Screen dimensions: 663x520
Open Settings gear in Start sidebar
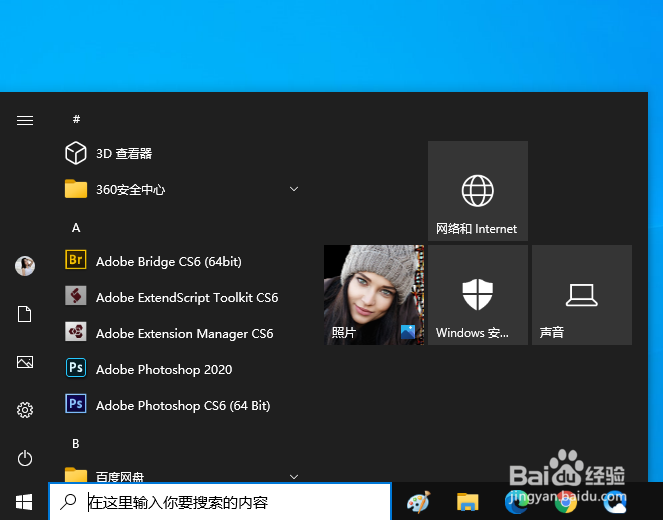click(x=25, y=410)
